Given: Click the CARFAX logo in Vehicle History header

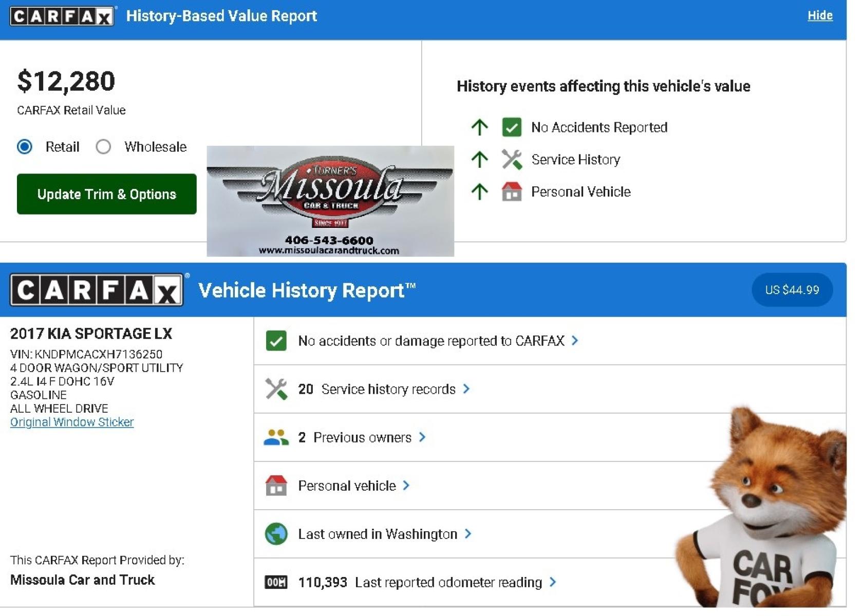Looking at the screenshot, I should point(97,290).
